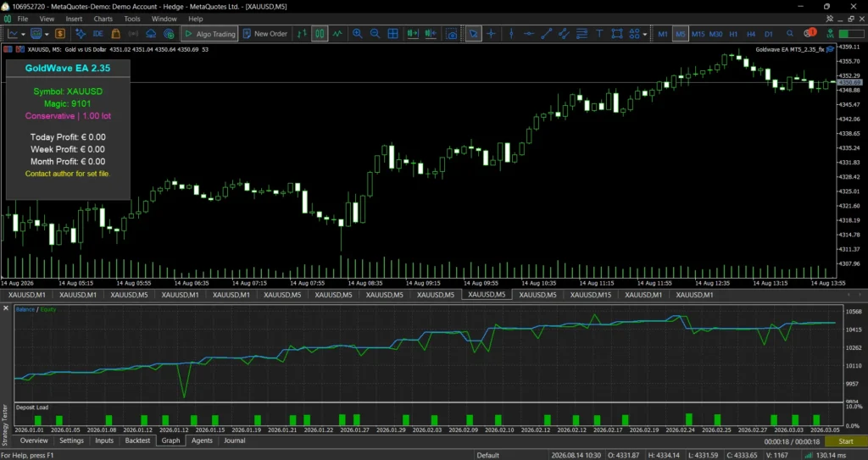This screenshot has height=460, width=868.
Task: Zoom out of the chart
Action: click(376, 34)
